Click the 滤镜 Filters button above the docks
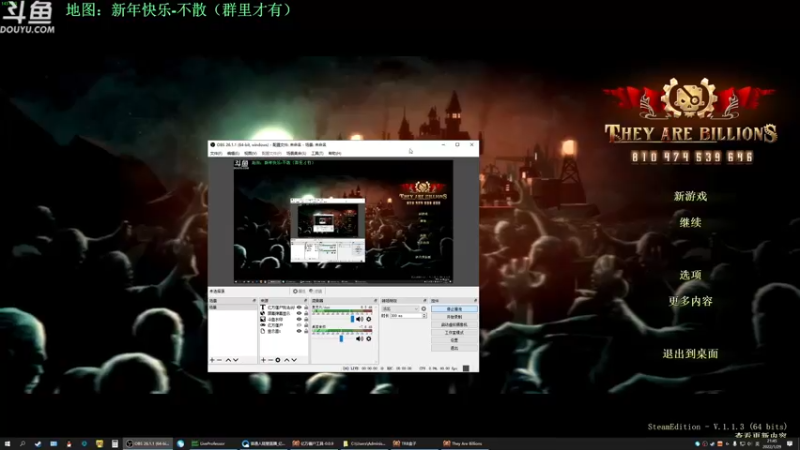The image size is (800, 450). coord(316,291)
